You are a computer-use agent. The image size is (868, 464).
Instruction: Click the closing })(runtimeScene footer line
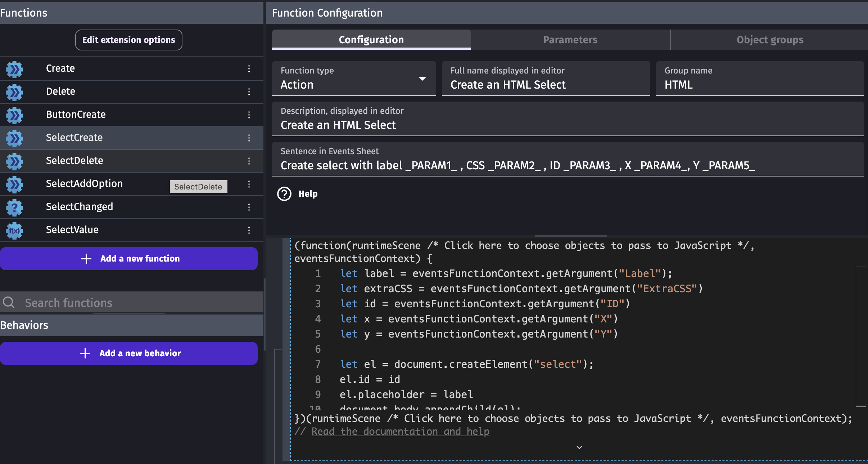tap(573, 419)
